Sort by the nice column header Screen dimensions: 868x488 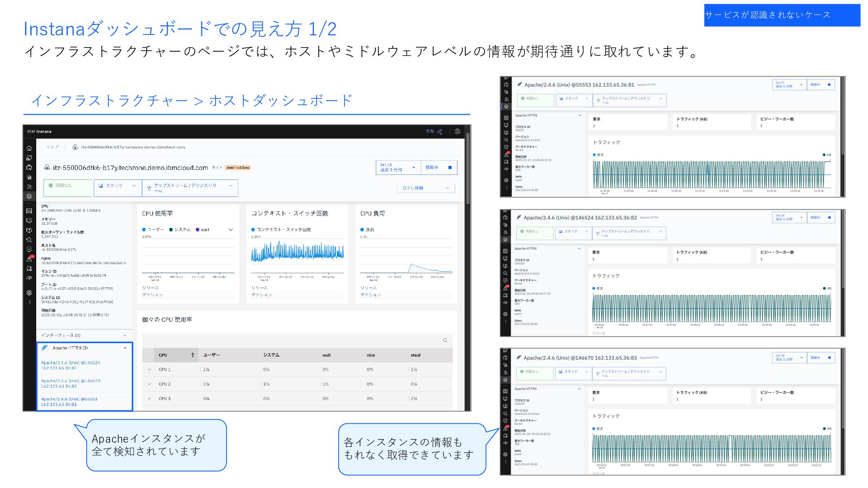371,355
